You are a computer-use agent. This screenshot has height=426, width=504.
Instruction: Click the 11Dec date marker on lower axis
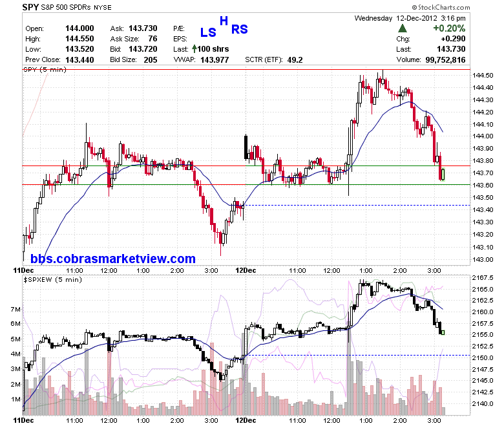tap(23, 420)
